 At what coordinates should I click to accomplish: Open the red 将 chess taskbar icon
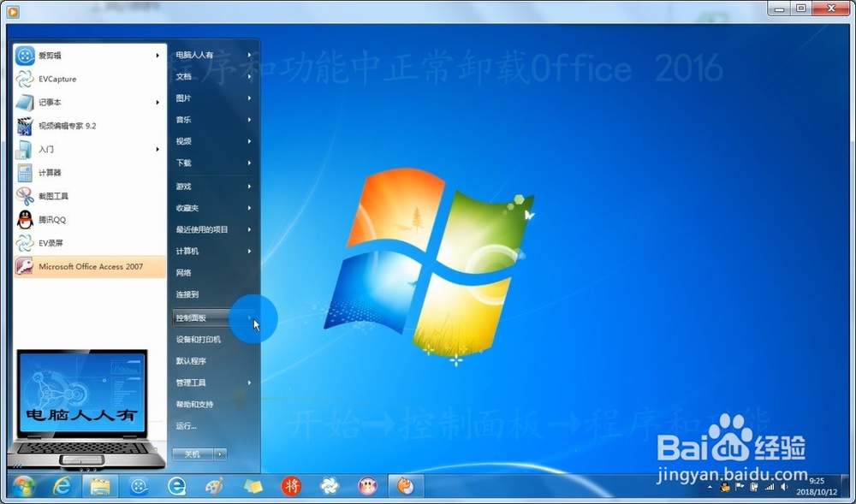click(291, 485)
